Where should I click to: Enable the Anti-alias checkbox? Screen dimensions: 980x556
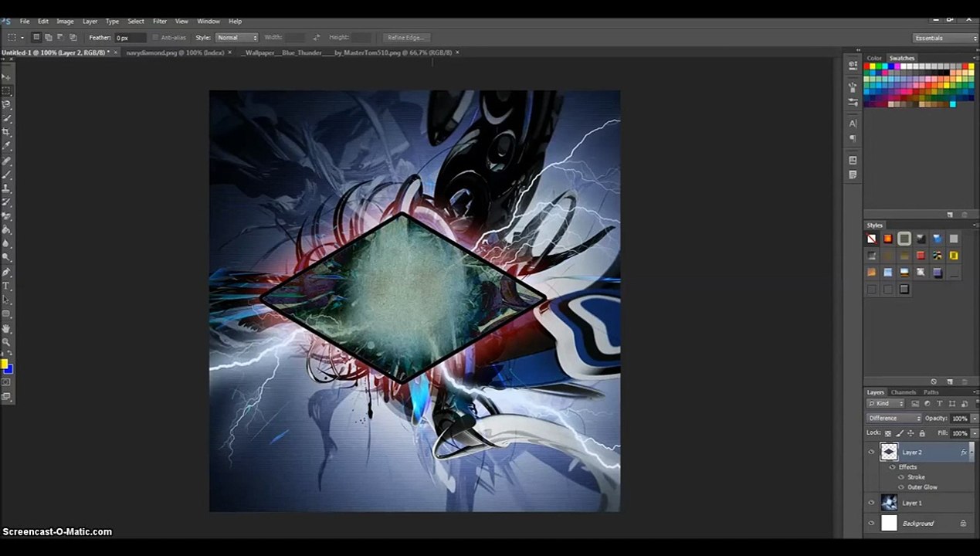pos(155,37)
